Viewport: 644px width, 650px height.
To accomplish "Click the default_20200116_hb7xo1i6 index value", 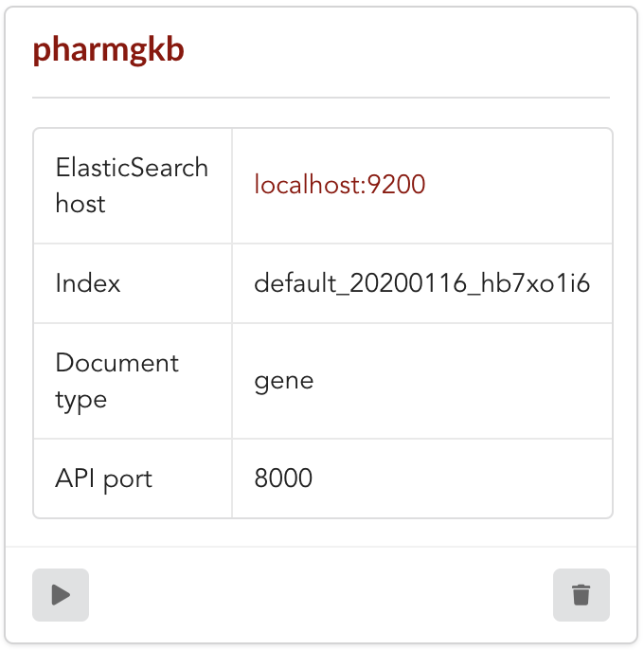I will point(421,283).
